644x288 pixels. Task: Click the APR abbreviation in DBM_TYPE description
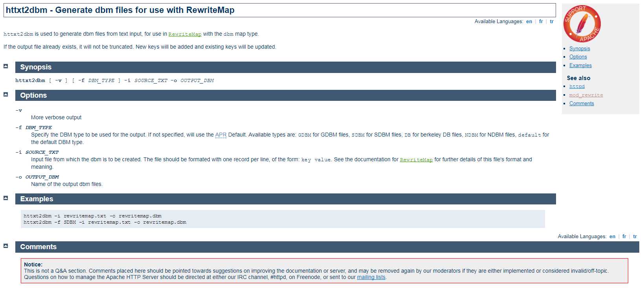pyautogui.click(x=221, y=135)
